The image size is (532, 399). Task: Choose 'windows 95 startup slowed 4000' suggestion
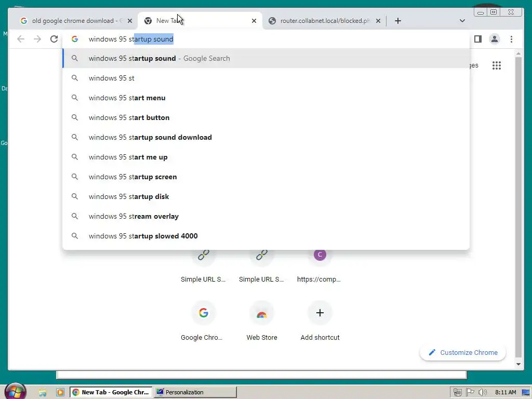(267, 236)
